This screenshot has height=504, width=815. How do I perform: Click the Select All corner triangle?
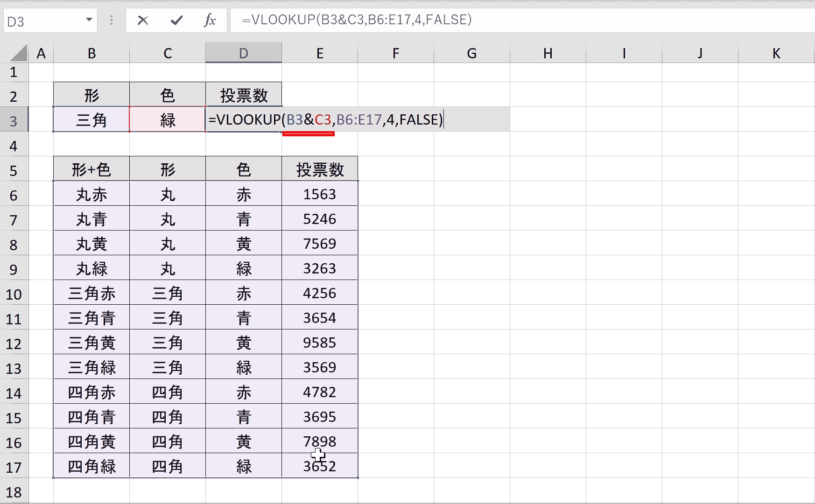point(19,53)
